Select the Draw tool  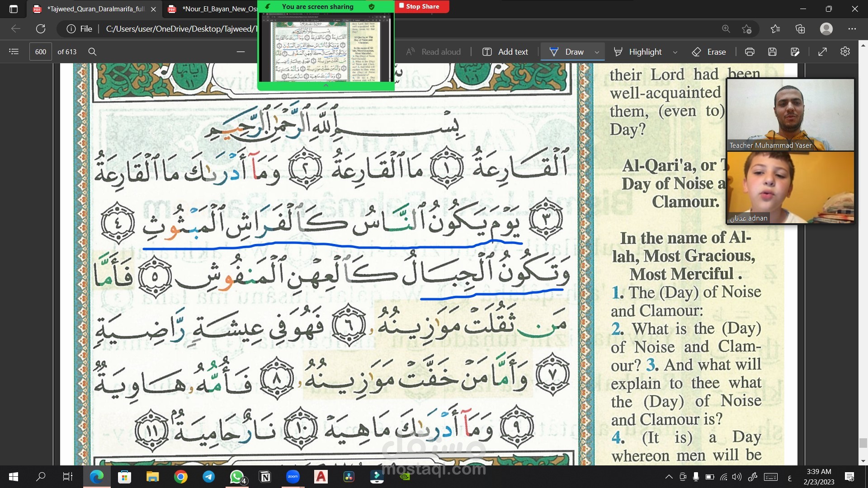566,52
